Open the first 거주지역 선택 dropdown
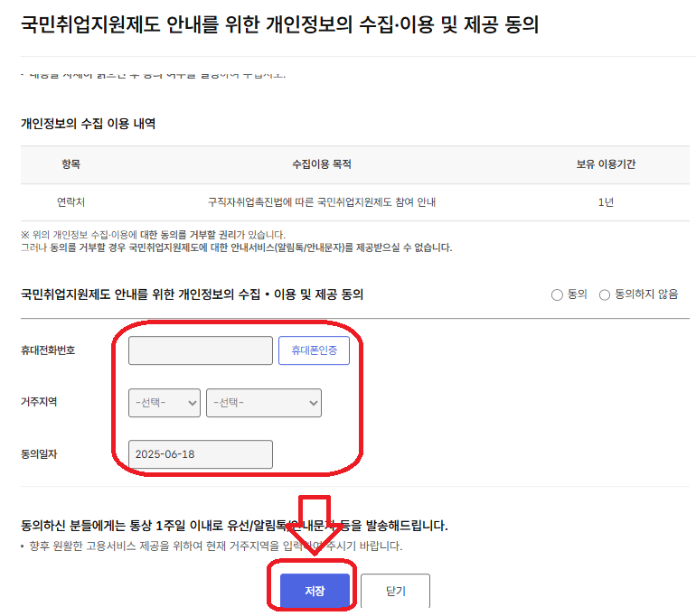 [x=165, y=403]
